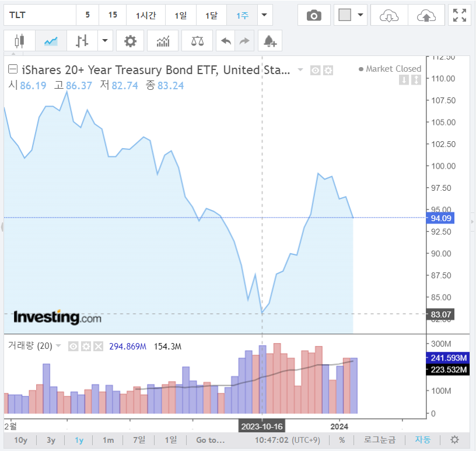This screenshot has height=451, width=476.
Task: Collapse the iShares series legend box
Action: click(x=13, y=69)
